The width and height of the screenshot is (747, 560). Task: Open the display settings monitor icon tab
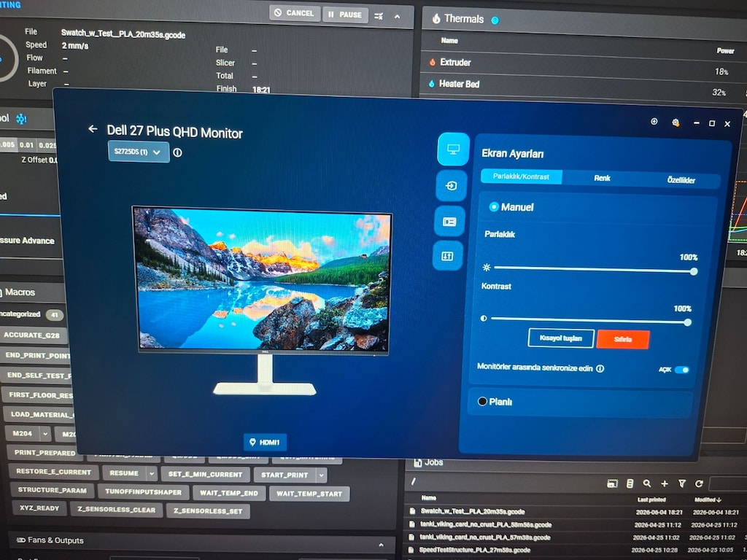453,149
